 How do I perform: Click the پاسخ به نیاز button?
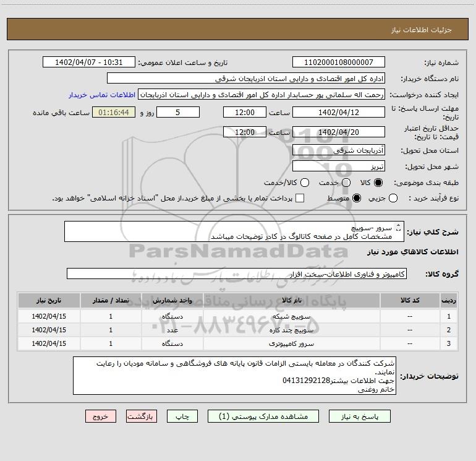click(x=360, y=416)
